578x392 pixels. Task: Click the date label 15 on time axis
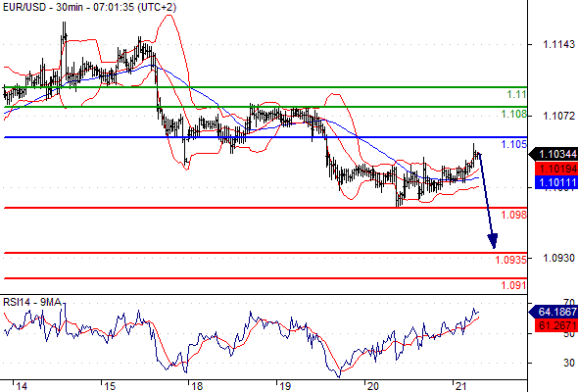[110, 386]
